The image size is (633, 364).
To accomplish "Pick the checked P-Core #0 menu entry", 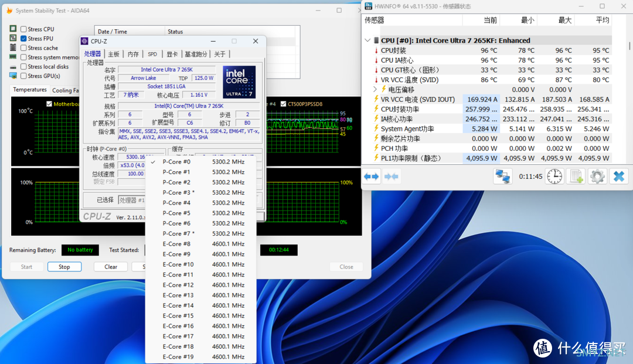I will [x=200, y=162].
